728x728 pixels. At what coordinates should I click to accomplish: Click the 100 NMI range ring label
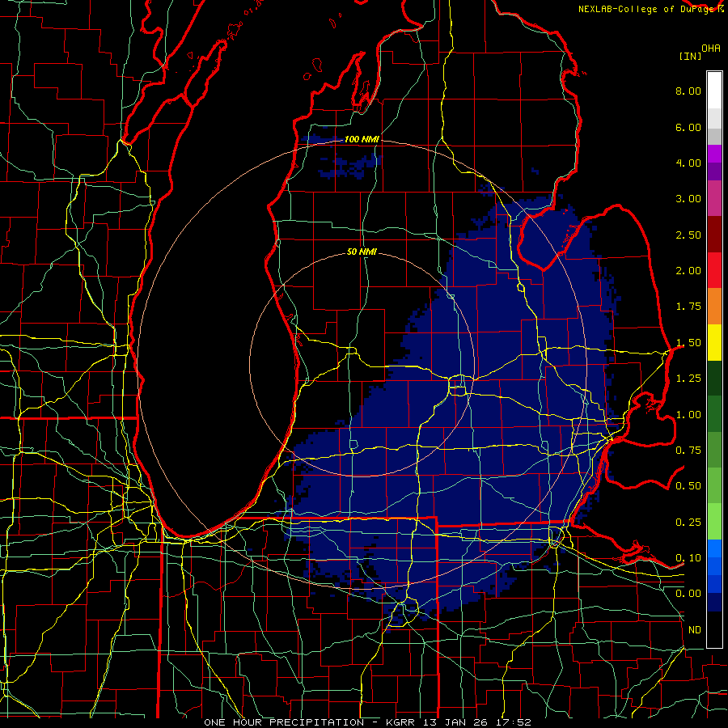362,139
